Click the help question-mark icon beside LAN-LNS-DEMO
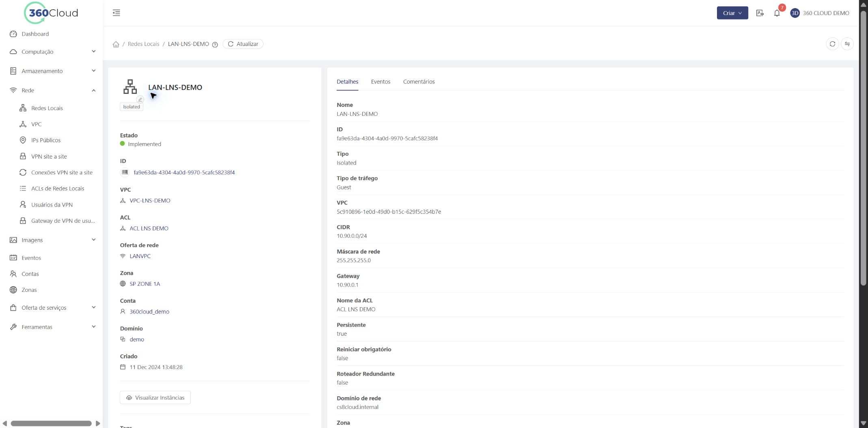The width and height of the screenshot is (868, 428). click(215, 44)
